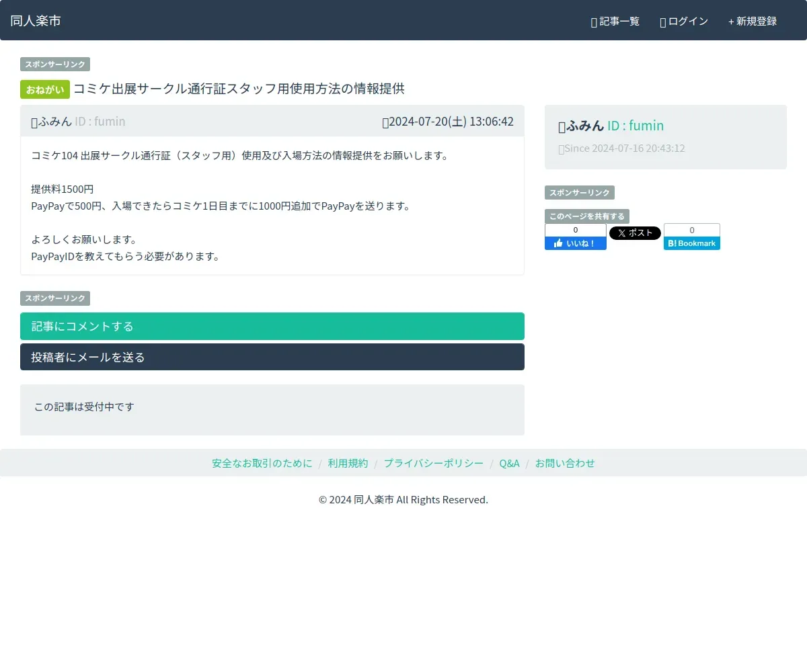This screenshot has height=672, width=807.
Task: Click the 記事一覧 list icon
Action: [594, 22]
